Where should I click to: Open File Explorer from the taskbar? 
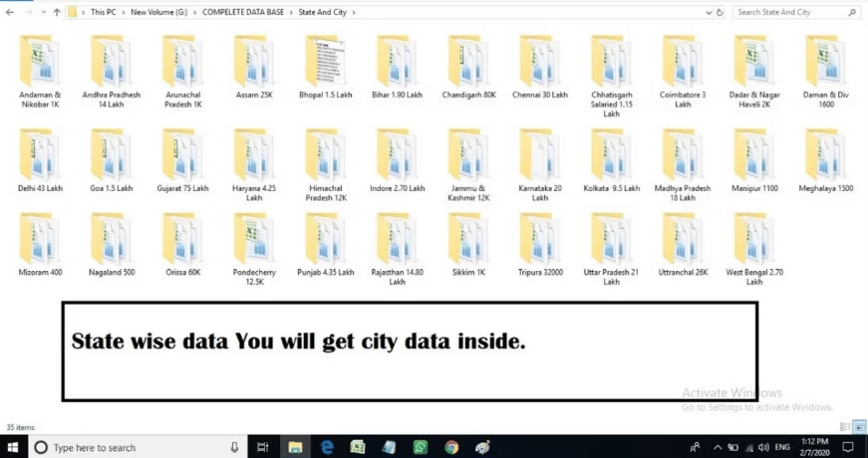tap(295, 447)
